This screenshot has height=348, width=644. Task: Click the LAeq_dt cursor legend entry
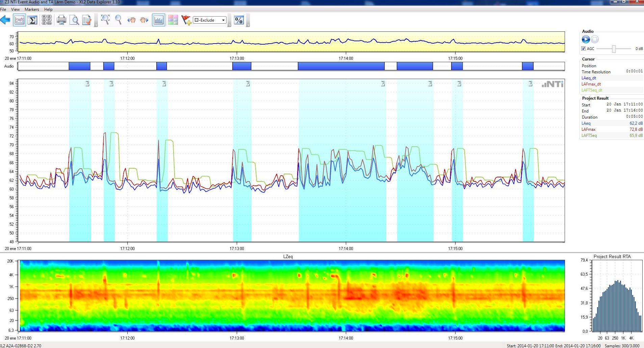(589, 78)
